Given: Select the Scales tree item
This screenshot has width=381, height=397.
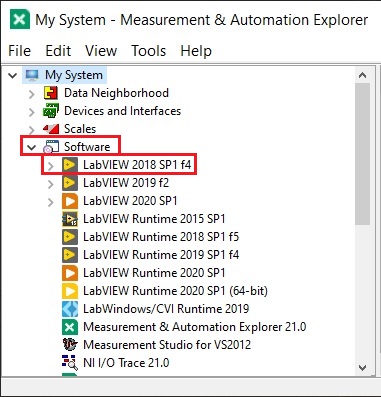Looking at the screenshot, I should point(80,129).
